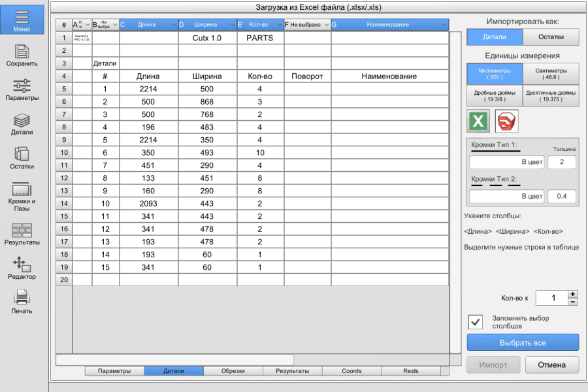Click the # corner header cell
The image size is (588, 392).
point(64,25)
